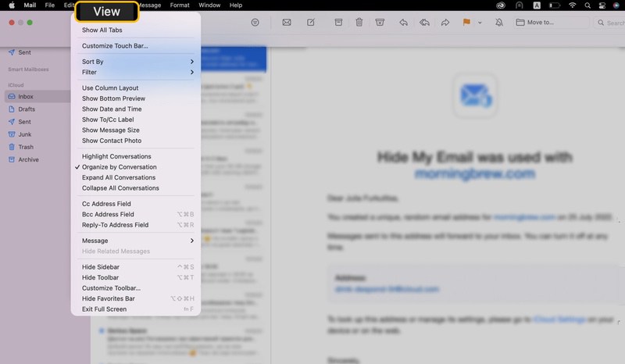Click the Get Mail envelope icon
This screenshot has height=364, width=625.
[x=287, y=23]
